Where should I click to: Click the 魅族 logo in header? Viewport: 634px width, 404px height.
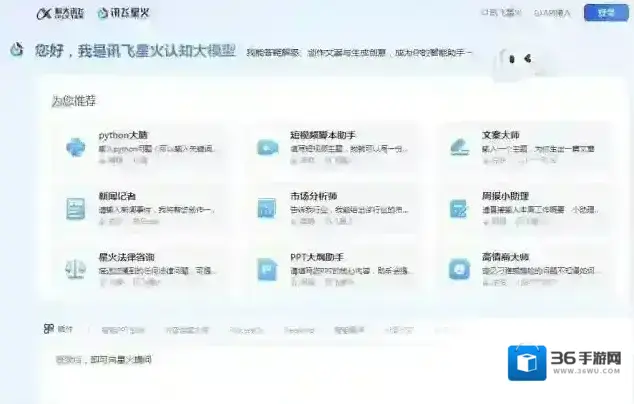point(60,13)
